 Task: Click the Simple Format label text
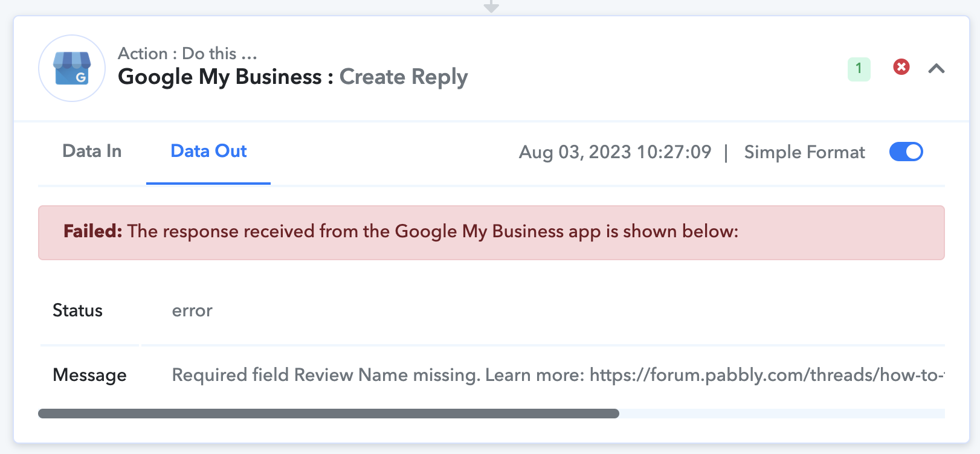(x=804, y=152)
